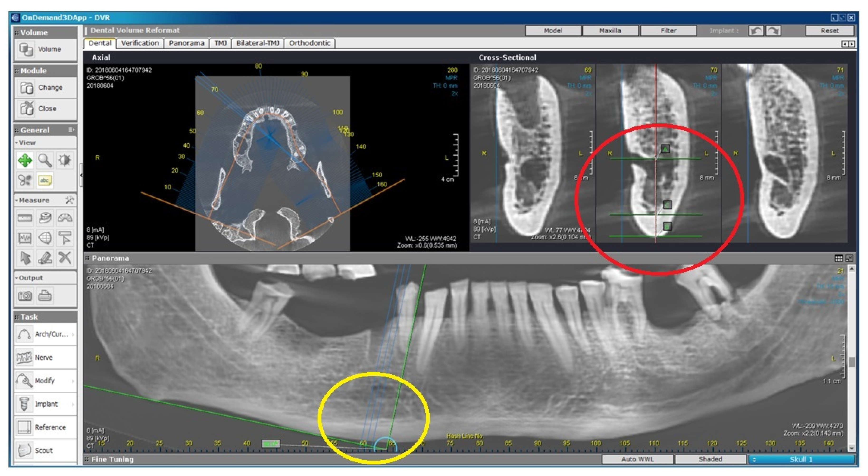Toggle the panorama grid layout icon

(838, 258)
